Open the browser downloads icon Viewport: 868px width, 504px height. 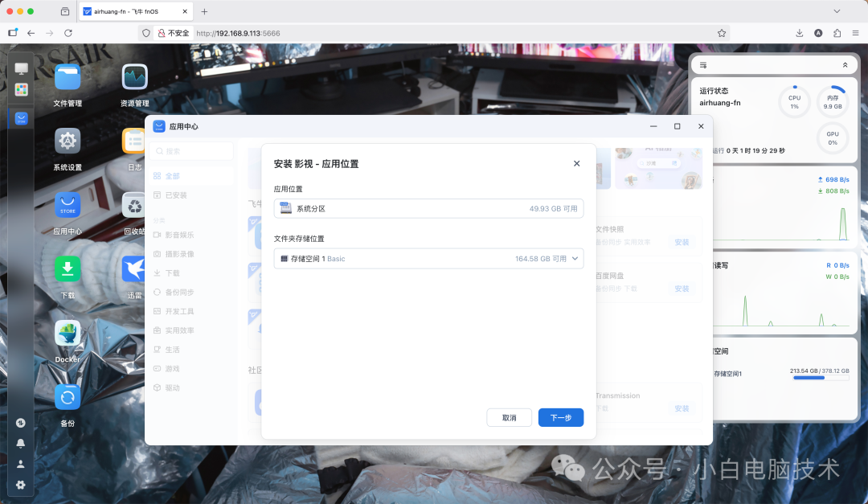pyautogui.click(x=800, y=33)
